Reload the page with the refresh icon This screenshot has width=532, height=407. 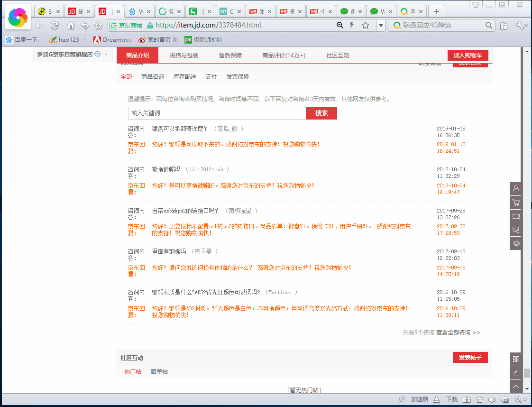[55, 26]
